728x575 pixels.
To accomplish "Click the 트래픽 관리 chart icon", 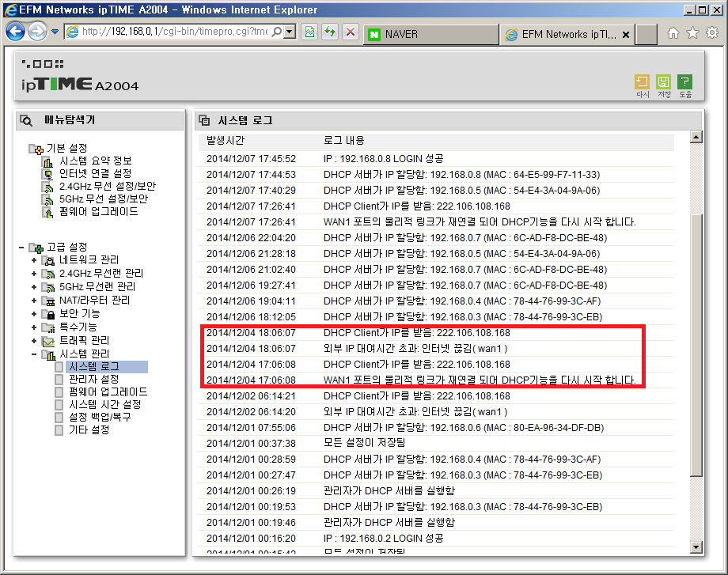I will (48, 341).
